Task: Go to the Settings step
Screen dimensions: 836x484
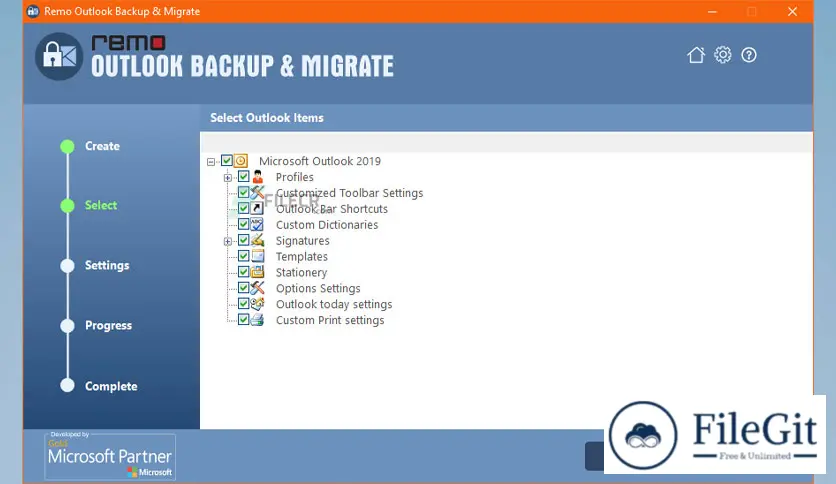Action: [x=107, y=265]
